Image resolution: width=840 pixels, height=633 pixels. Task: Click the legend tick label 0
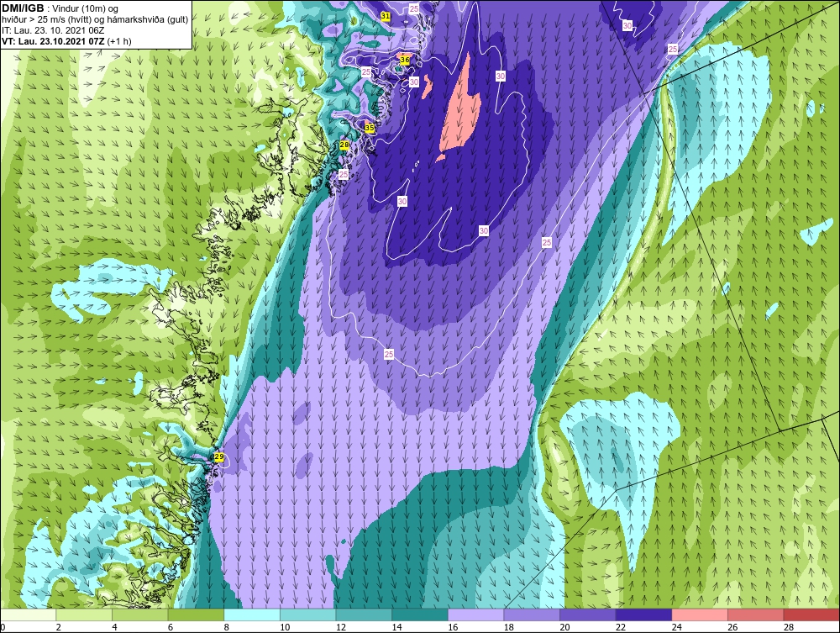[x=3, y=627]
